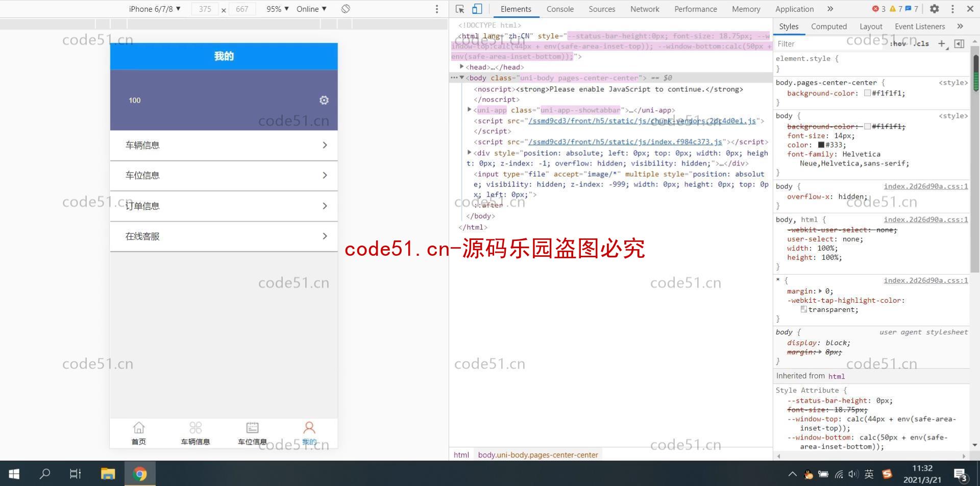980x486 pixels.
Task: Open the Computed styles tab
Action: click(x=829, y=27)
